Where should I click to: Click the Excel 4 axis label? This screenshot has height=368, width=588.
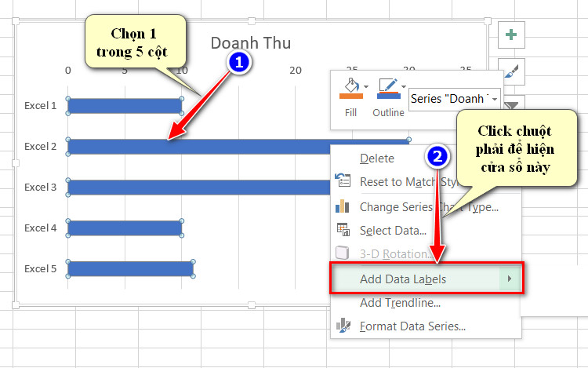click(41, 228)
